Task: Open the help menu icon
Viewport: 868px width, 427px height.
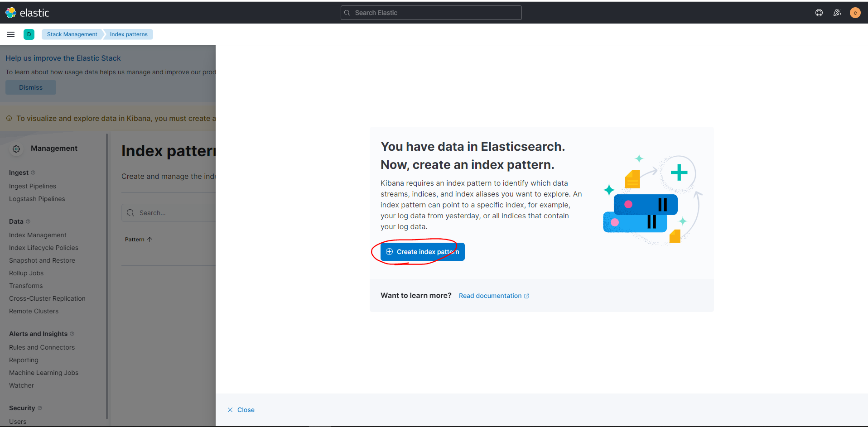Action: (819, 13)
